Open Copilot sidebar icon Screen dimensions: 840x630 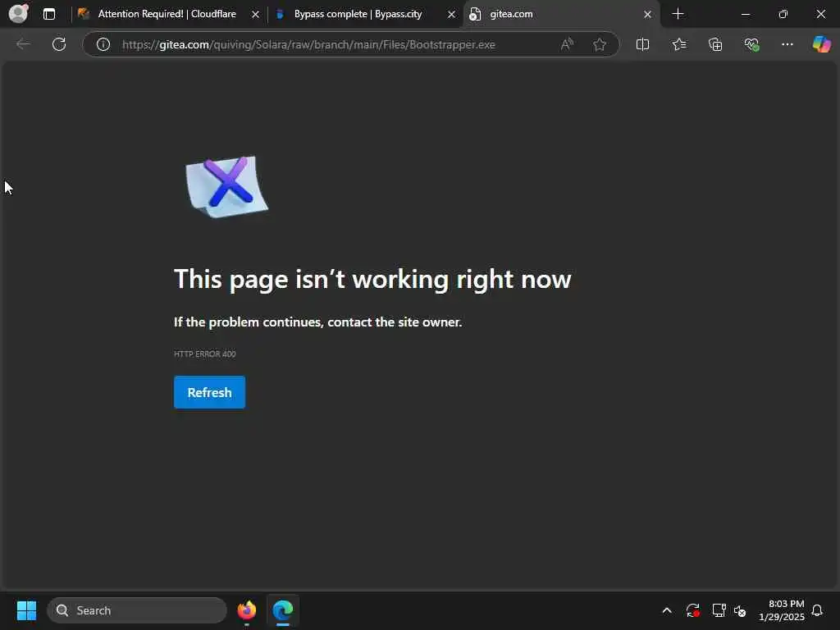coord(821,44)
